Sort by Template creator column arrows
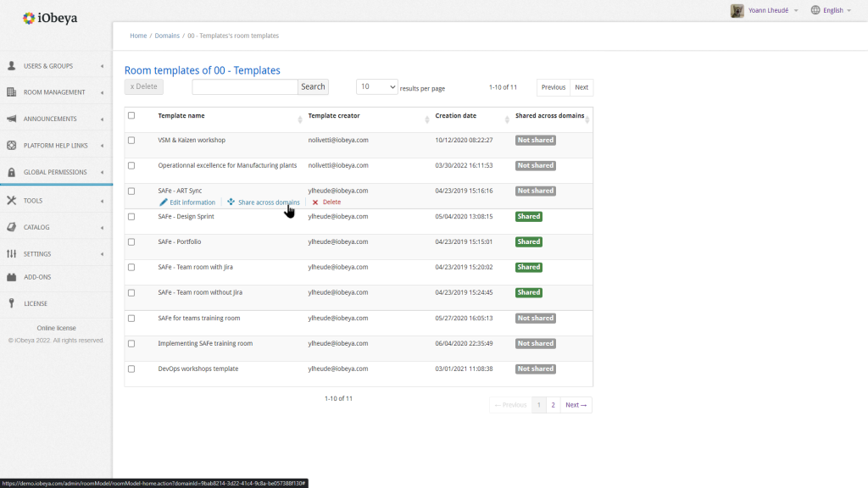The image size is (868, 488). (427, 119)
